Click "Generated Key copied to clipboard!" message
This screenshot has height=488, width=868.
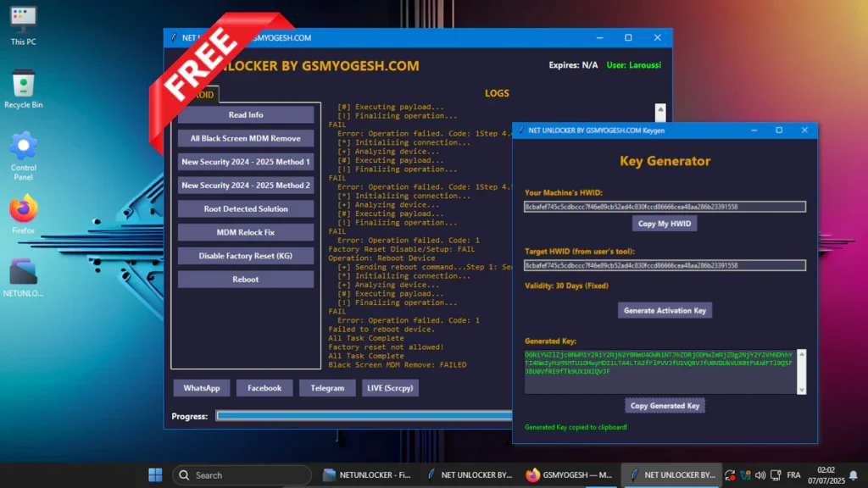pyautogui.click(x=576, y=427)
